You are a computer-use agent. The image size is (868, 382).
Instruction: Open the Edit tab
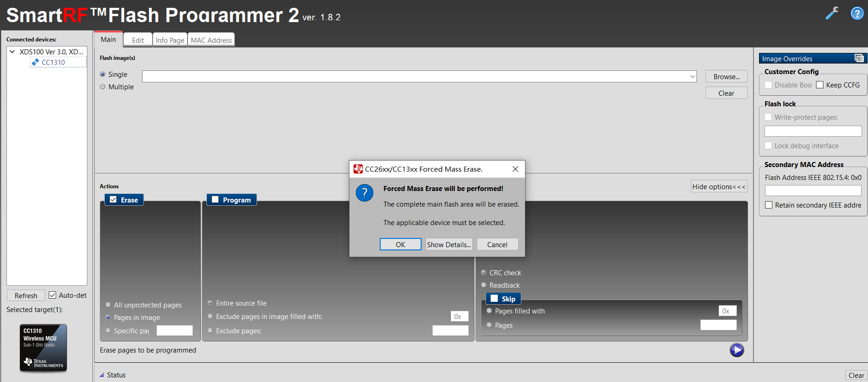(x=138, y=40)
